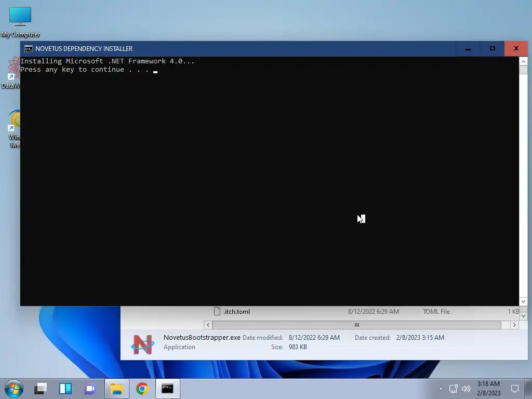
Task: Click the Installing Microsoft .NET Framework line
Action: coord(107,61)
